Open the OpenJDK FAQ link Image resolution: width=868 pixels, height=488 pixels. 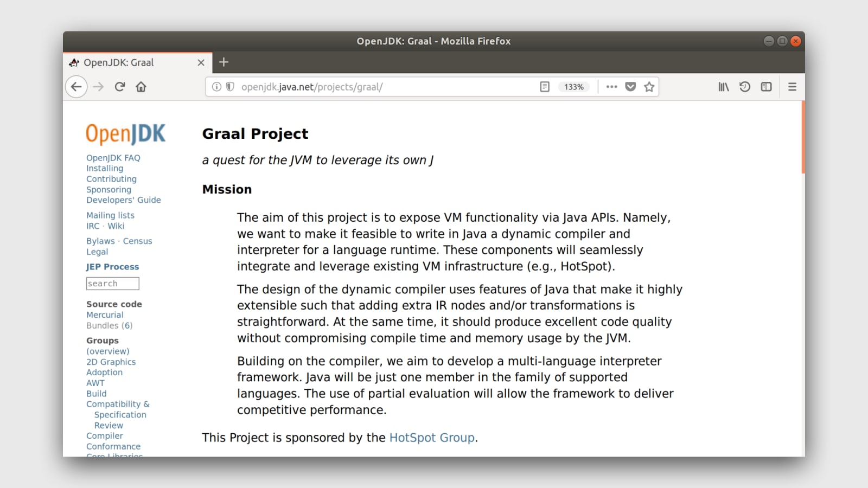click(113, 158)
